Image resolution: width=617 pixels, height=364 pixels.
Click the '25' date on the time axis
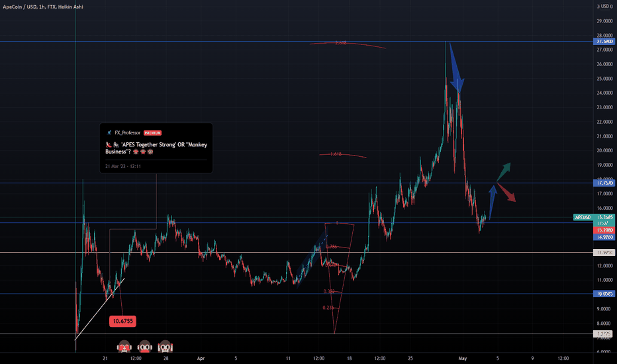click(410, 359)
